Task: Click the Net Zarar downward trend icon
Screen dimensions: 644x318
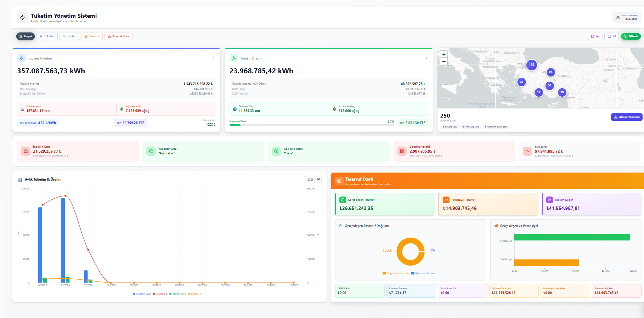Action: click(527, 151)
